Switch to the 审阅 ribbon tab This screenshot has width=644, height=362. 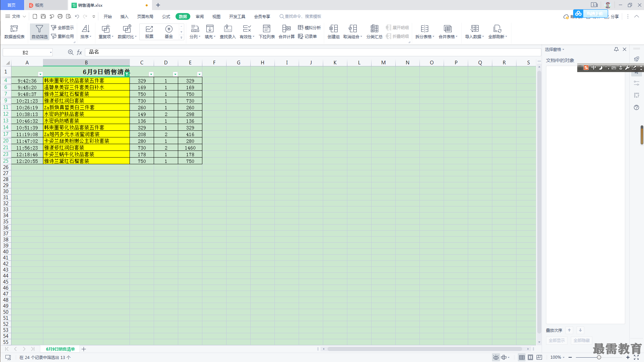pyautogui.click(x=200, y=16)
